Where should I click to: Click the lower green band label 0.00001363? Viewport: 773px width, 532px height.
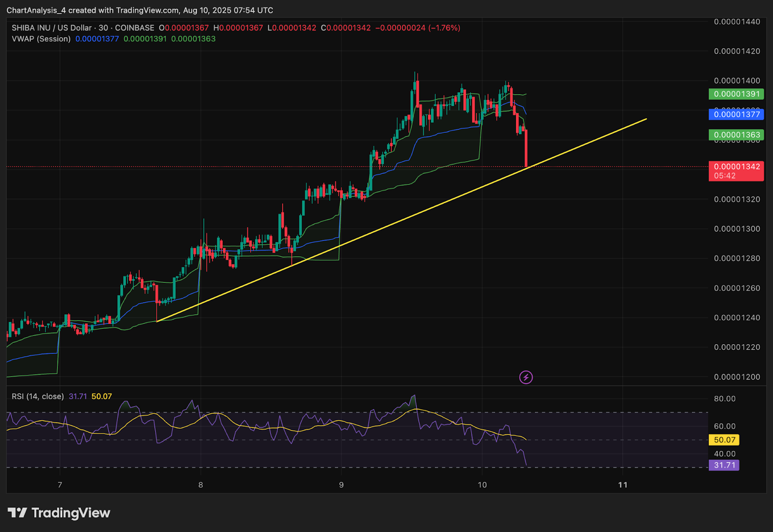tap(736, 135)
